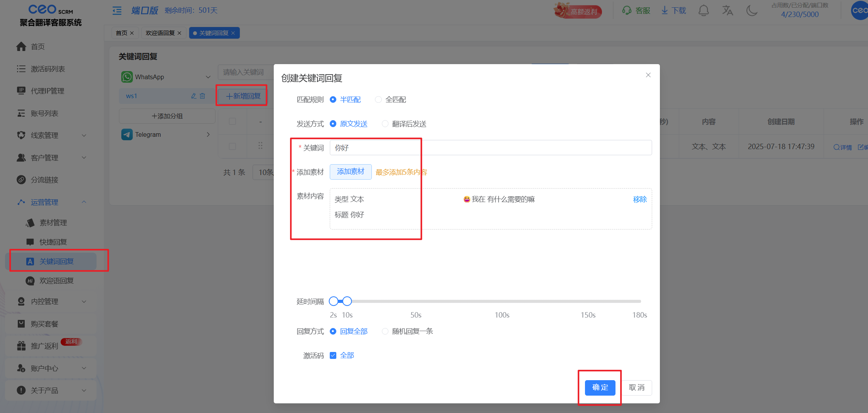Screen dimensions: 868x413
Task: Click the Telegram logo icon
Action: [x=127, y=134]
